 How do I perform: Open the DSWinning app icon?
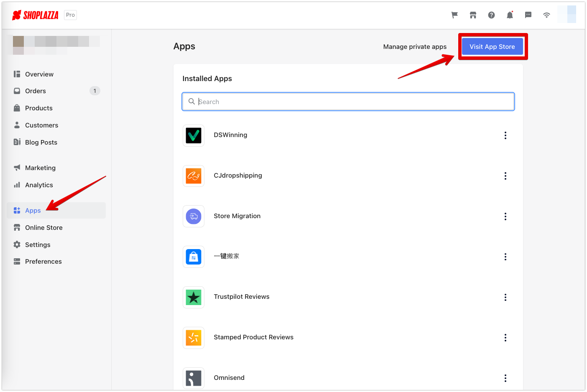pos(194,135)
